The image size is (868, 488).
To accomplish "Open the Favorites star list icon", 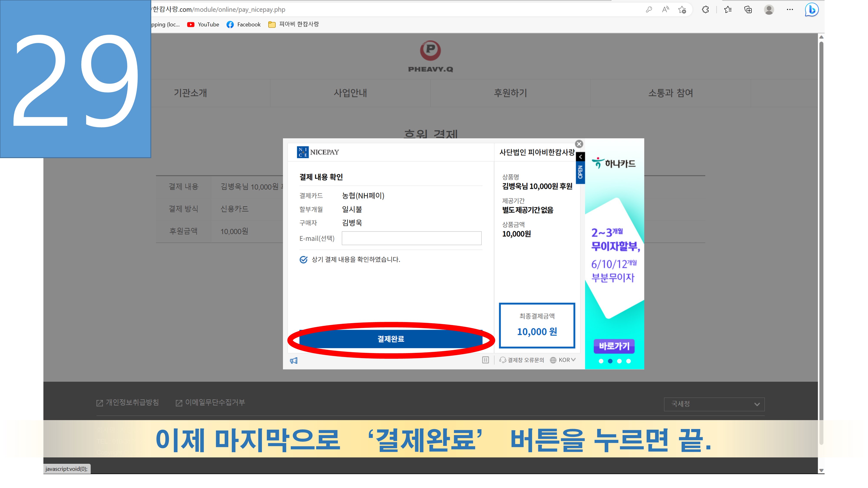I will tap(728, 10).
